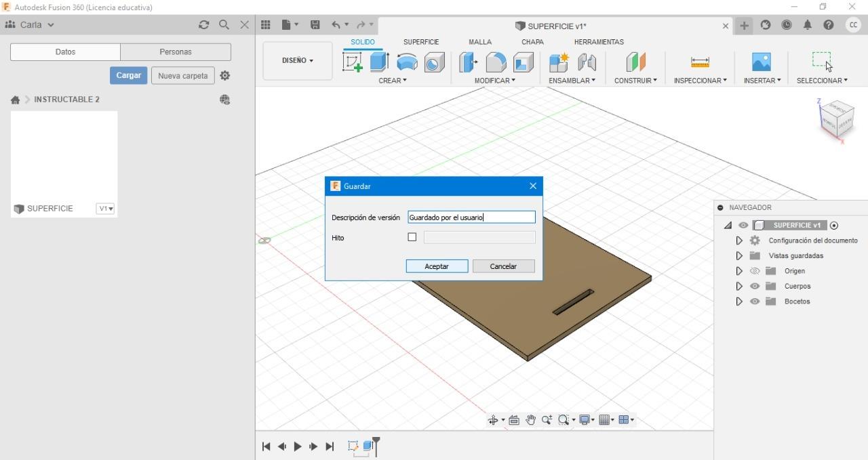Select the Pan hand tool

click(x=530, y=420)
